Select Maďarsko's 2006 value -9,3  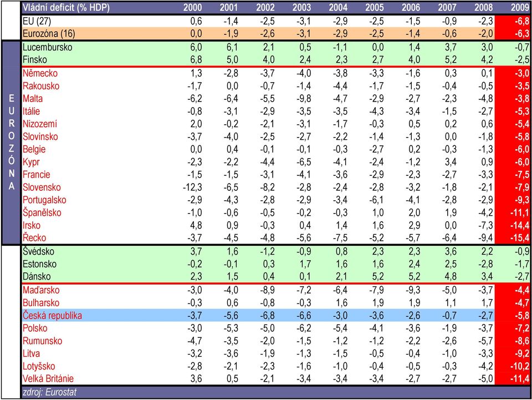pos(412,290)
